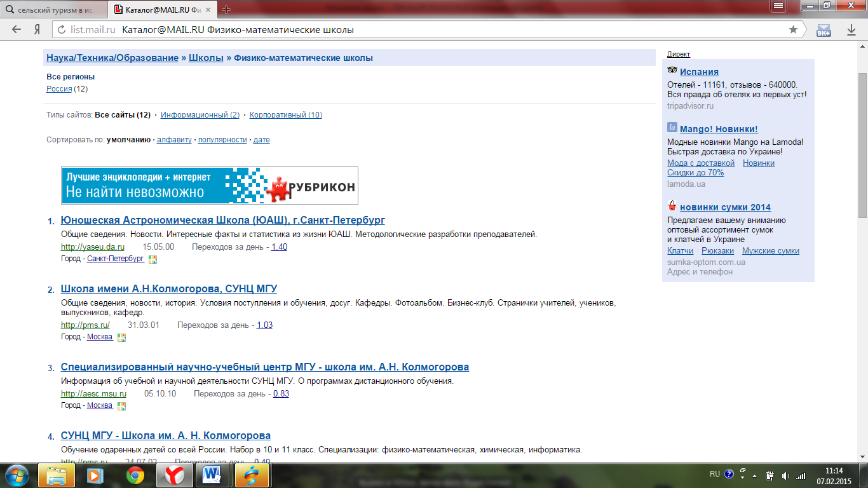The width and height of the screenshot is (868, 488).
Task: Open Google Chrome from taskbar
Action: 134,475
